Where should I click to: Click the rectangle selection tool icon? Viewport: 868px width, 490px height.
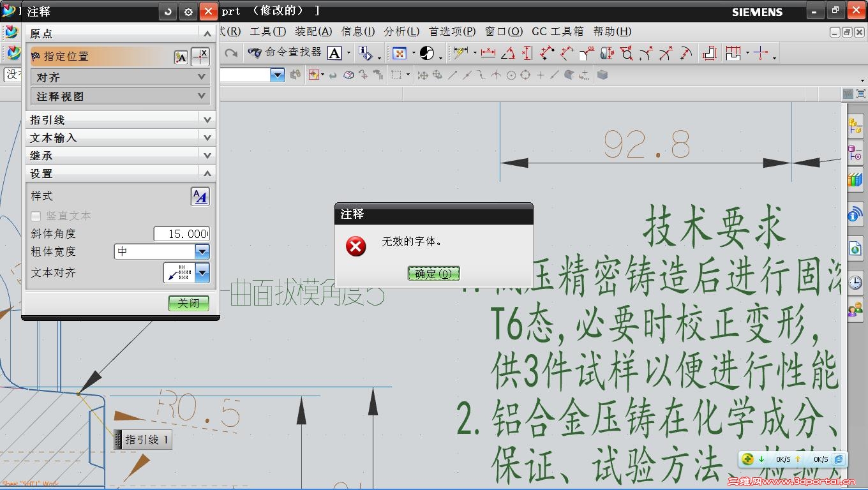(396, 75)
